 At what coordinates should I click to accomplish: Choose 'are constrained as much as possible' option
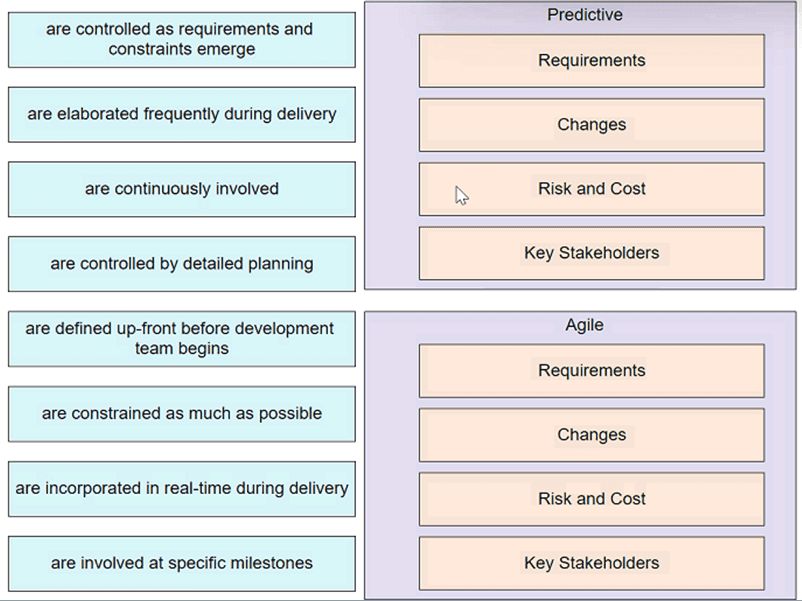181,414
